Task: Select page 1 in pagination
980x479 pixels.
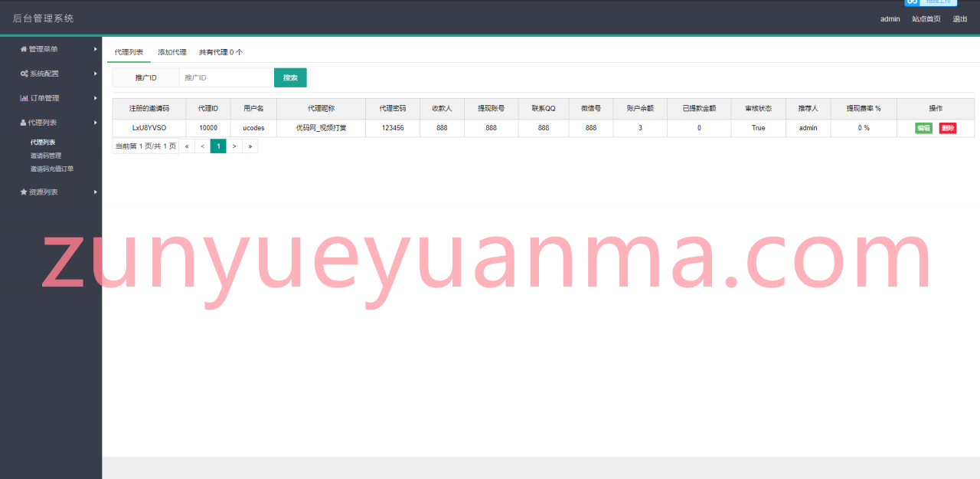Action: [218, 146]
